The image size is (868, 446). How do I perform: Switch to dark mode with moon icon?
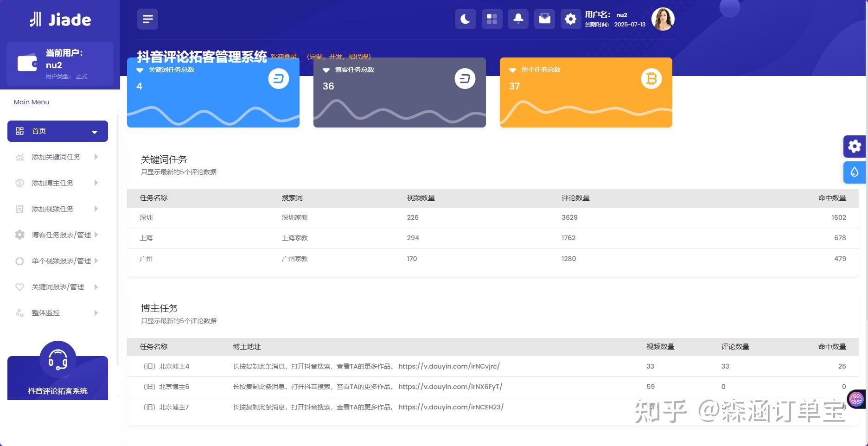pyautogui.click(x=466, y=19)
